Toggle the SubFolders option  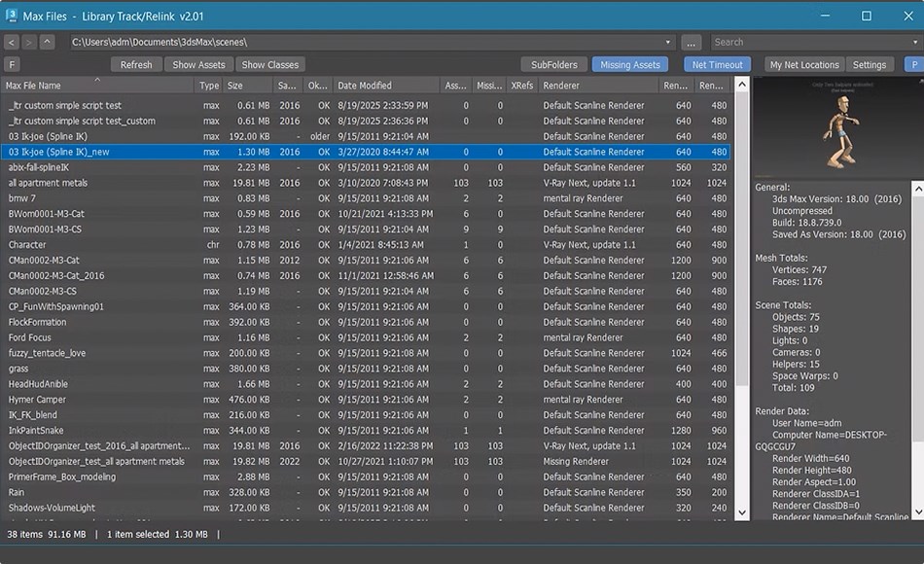tap(553, 65)
